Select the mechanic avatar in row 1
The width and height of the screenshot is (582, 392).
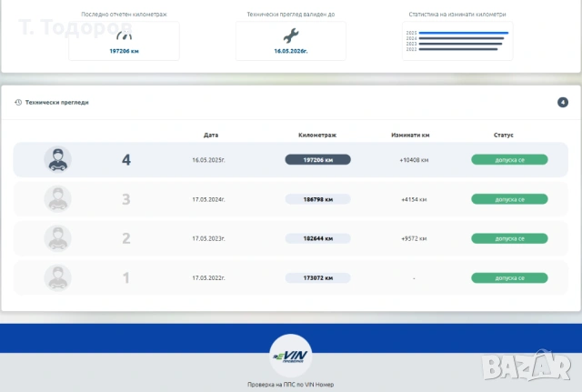pos(58,277)
